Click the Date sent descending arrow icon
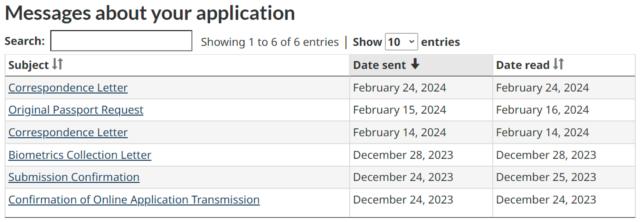Image resolution: width=644 pixels, height=222 pixels. pos(415,64)
